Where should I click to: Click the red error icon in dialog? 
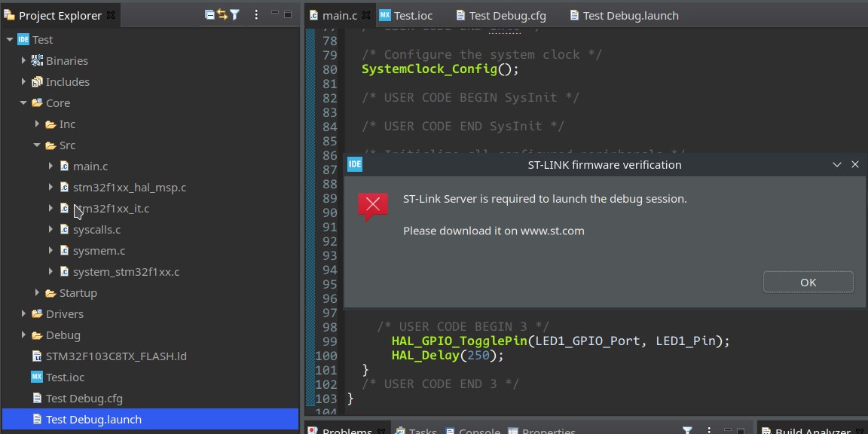372,206
